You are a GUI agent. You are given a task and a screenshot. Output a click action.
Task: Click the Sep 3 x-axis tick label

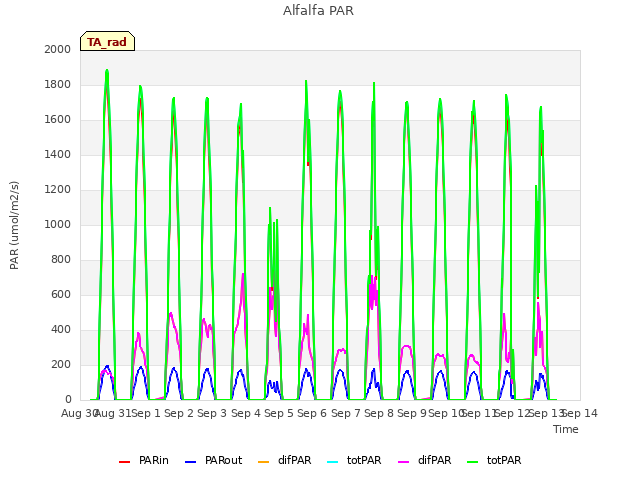[212, 413]
